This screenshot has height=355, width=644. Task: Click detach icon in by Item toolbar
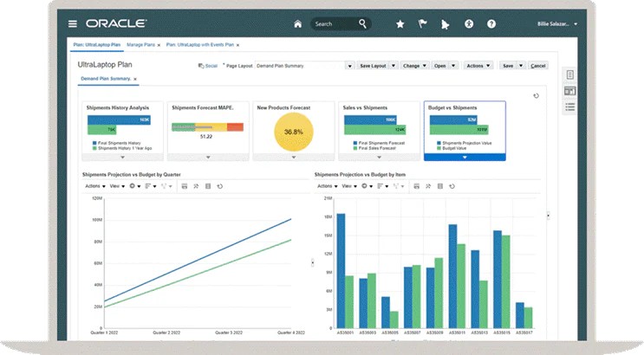(428, 186)
